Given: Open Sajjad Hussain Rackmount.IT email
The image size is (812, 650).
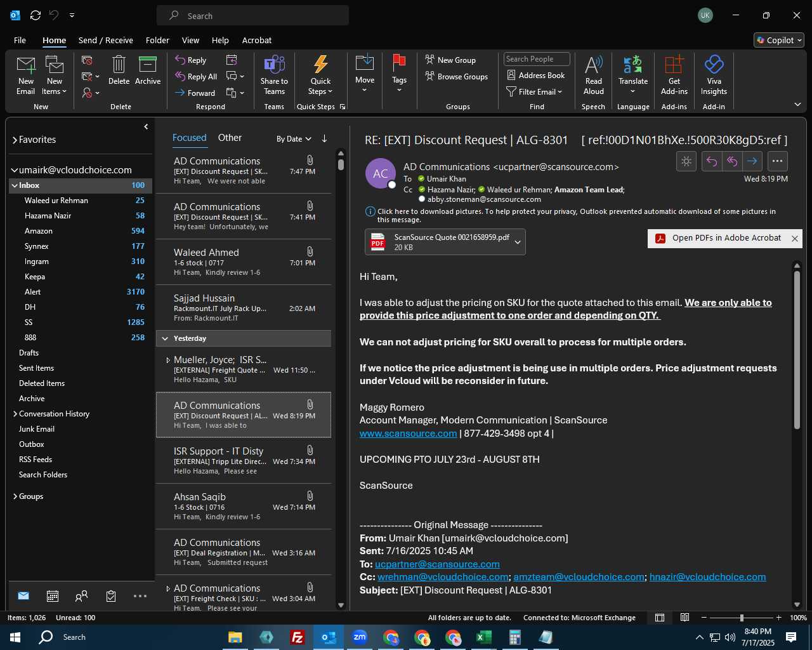Looking at the screenshot, I should click(x=244, y=307).
